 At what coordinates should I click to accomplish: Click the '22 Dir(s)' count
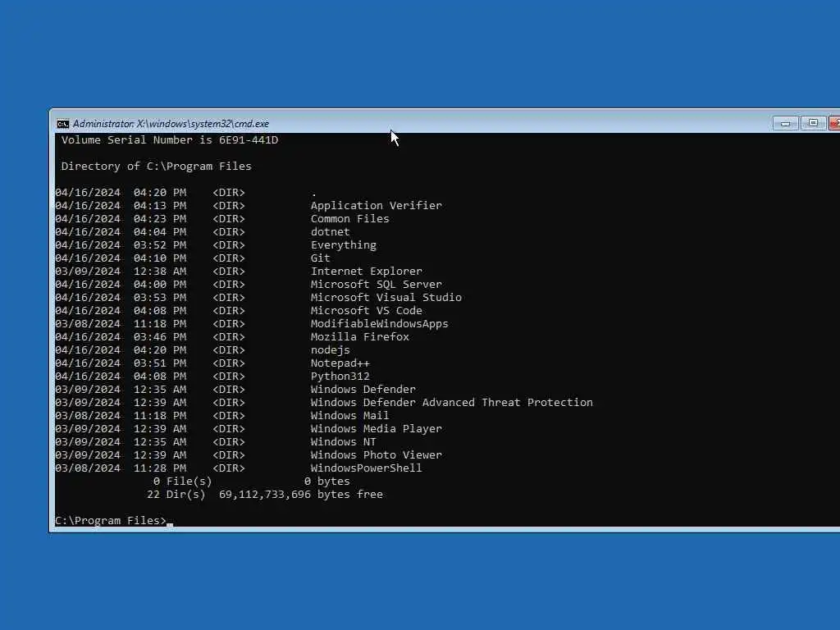[176, 495]
